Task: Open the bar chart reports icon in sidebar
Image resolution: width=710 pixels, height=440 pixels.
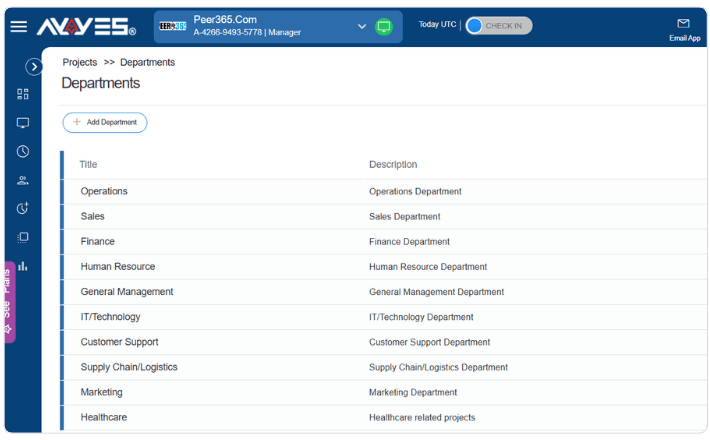Action: pyautogui.click(x=23, y=266)
